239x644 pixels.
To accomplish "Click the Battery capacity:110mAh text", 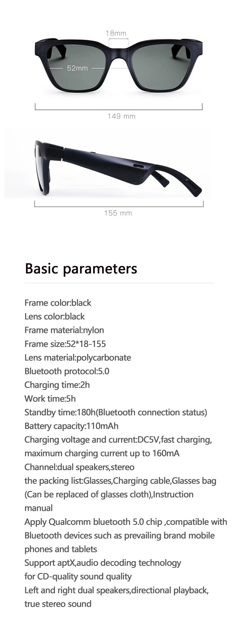I will (x=71, y=426).
